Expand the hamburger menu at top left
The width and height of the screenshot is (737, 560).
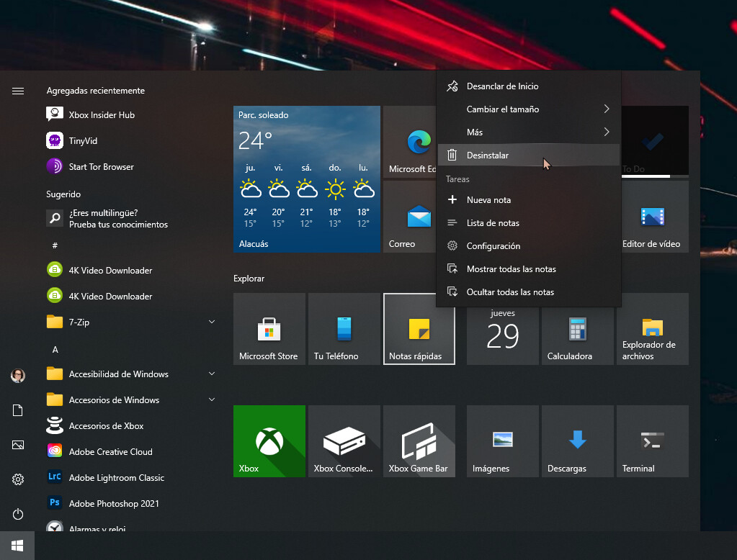(x=18, y=91)
